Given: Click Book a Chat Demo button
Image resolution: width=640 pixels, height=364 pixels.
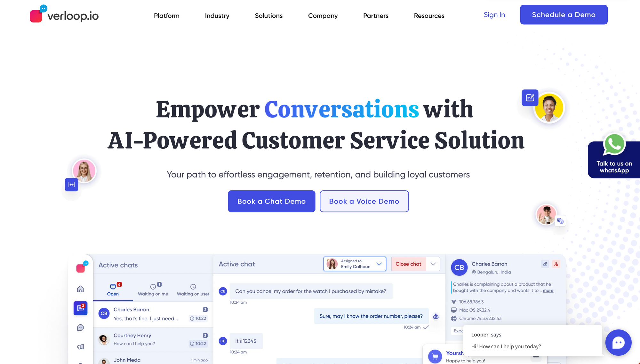Looking at the screenshot, I should pos(271,201).
